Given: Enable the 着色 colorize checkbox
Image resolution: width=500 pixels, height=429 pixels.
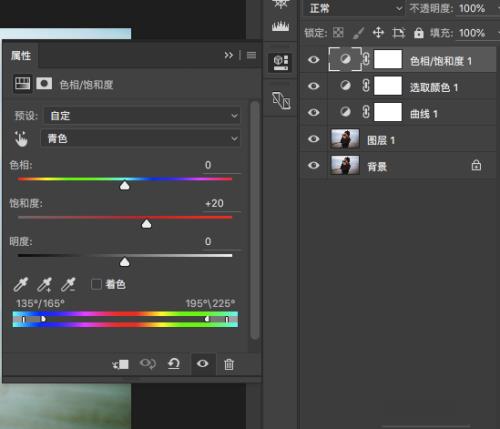Looking at the screenshot, I should [x=96, y=284].
